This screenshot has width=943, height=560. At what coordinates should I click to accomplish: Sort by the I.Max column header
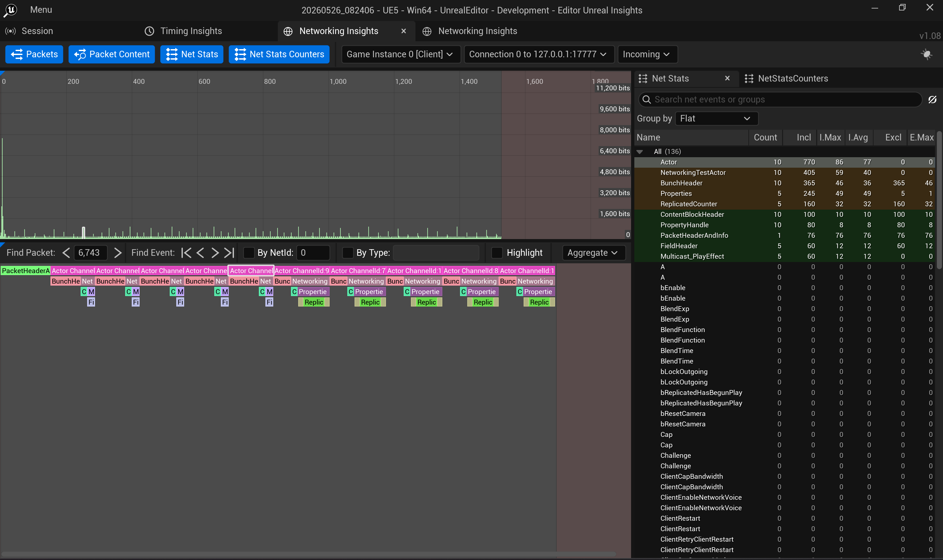[x=830, y=137]
